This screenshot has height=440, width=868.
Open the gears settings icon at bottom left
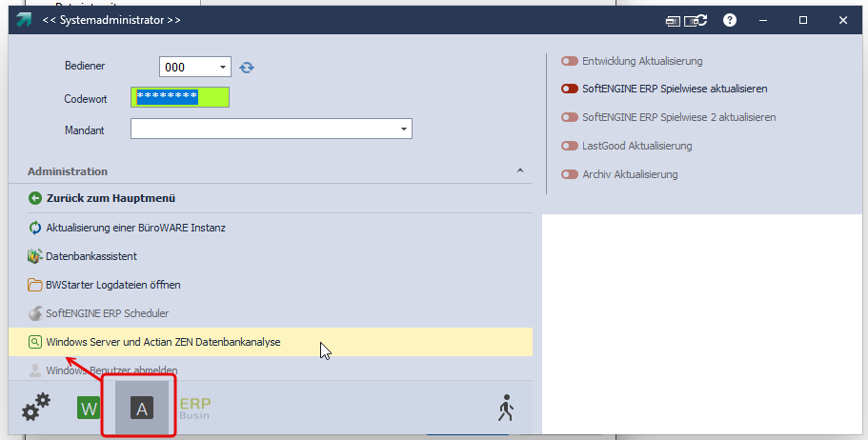36,408
